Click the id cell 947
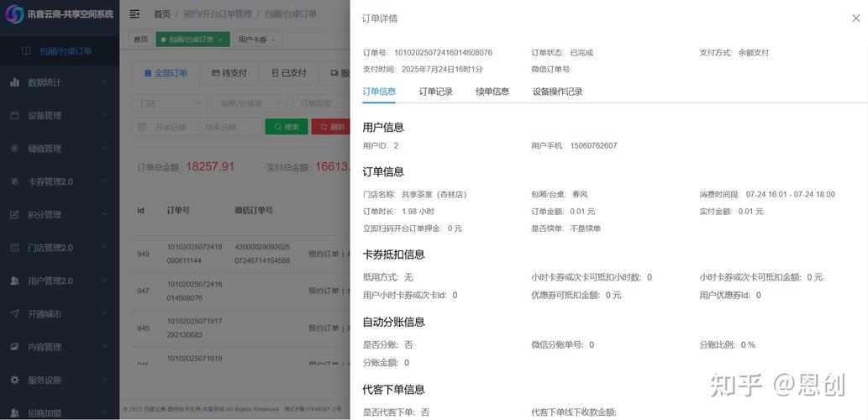Viewport: 868px width, 420px height. pos(144,291)
